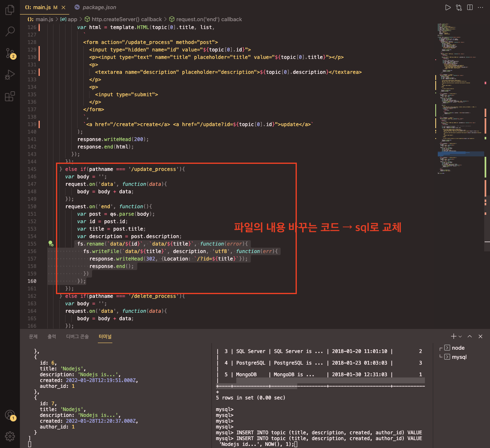Viewport: 490px width, 448px height.
Task: Click 'response.writeHead(302' on line 157
Action: (x=122, y=258)
